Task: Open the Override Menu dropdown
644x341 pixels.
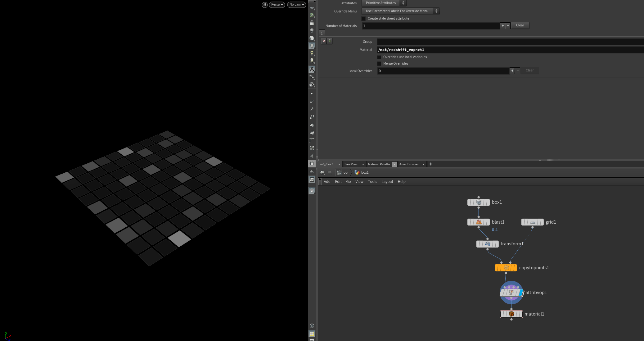Action: (400, 11)
